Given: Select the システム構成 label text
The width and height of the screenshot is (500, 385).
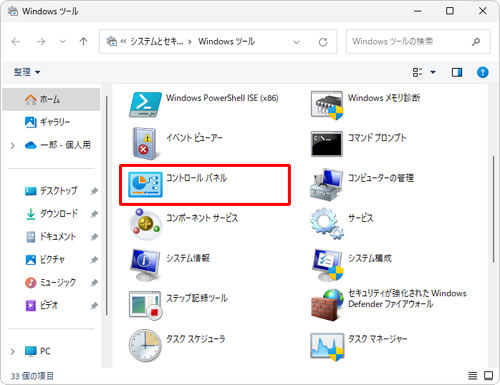Looking at the screenshot, I should pos(370,258).
